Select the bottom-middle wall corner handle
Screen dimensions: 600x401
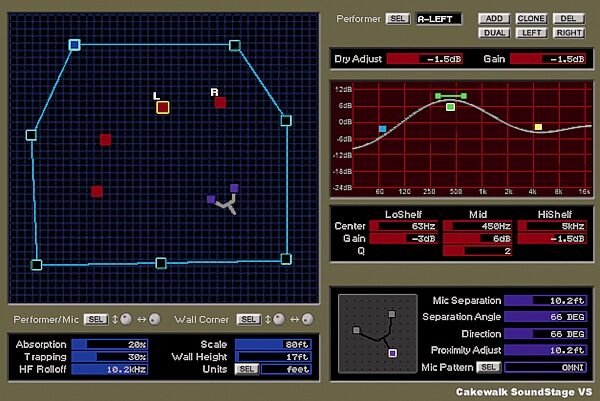(x=161, y=263)
